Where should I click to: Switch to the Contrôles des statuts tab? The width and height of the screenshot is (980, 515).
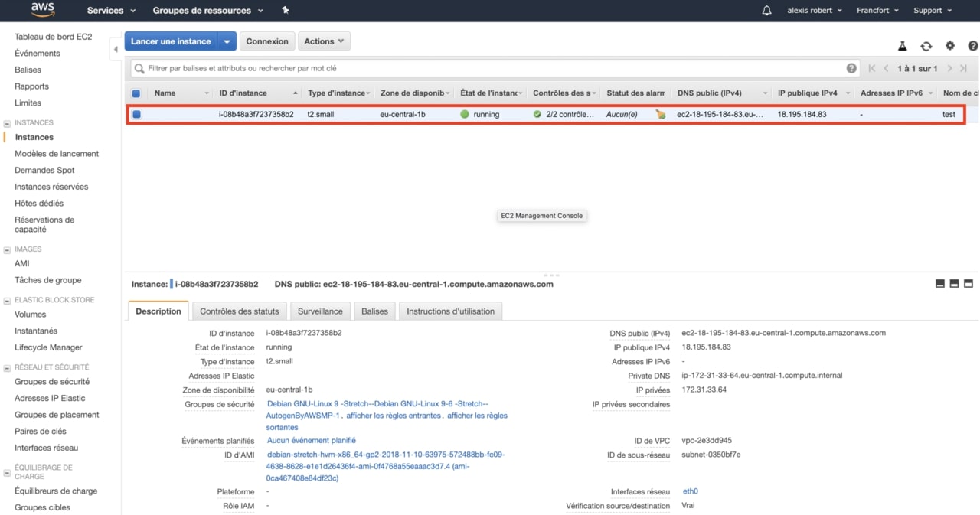[240, 311]
